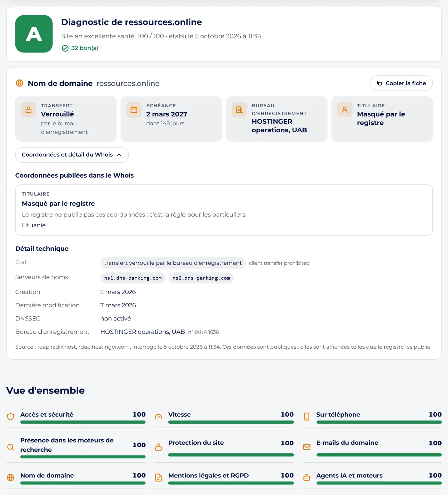This screenshot has width=448, height=495.
Task: Click the ns2.dns-parking.com name server chip
Action: 201,278
